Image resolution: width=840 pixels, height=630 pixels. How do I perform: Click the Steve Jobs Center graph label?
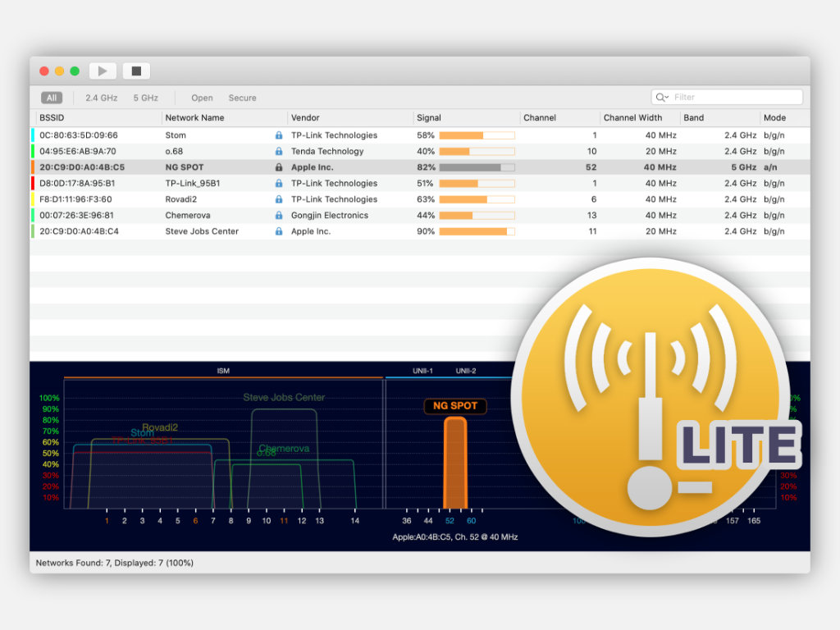point(284,398)
